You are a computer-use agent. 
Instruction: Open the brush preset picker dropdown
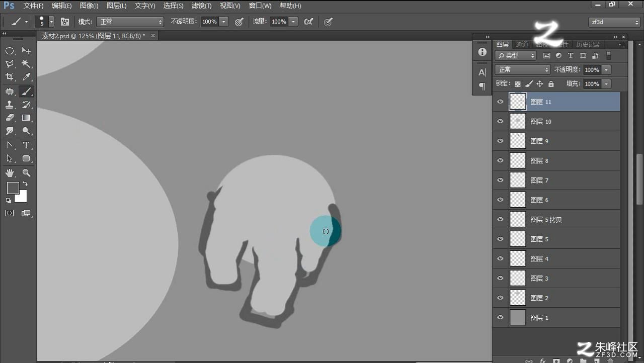pos(51,22)
